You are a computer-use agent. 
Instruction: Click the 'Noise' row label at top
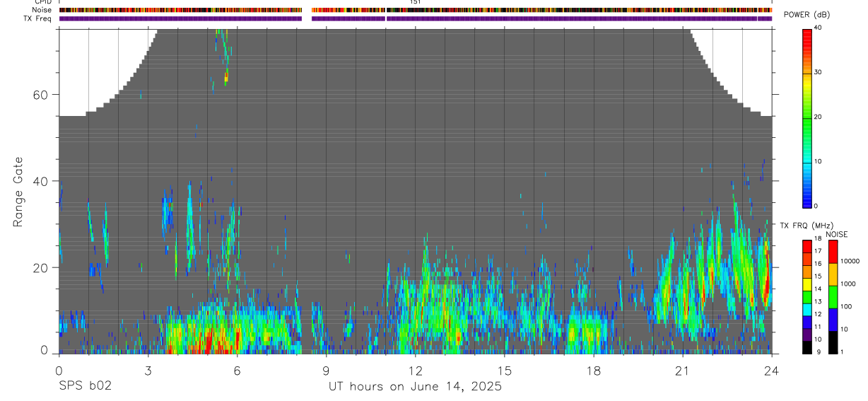pyautogui.click(x=42, y=10)
